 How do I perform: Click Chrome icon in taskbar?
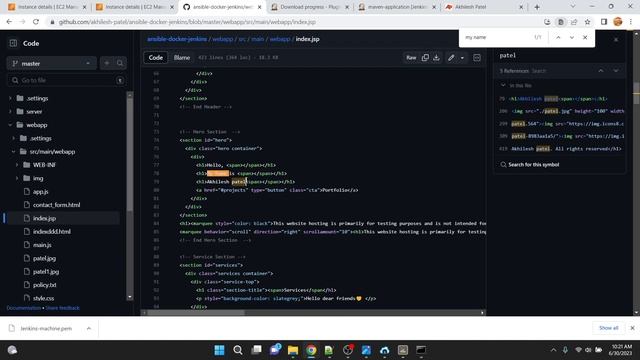point(311,350)
